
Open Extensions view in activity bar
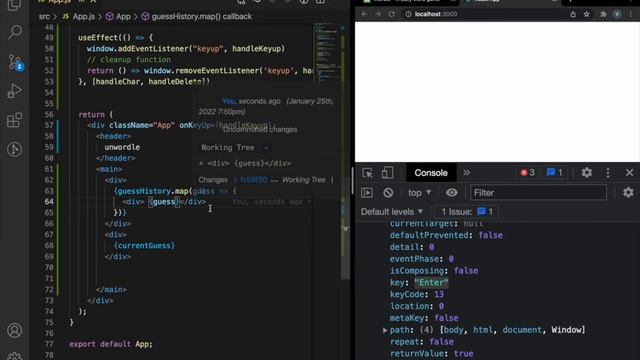15,120
